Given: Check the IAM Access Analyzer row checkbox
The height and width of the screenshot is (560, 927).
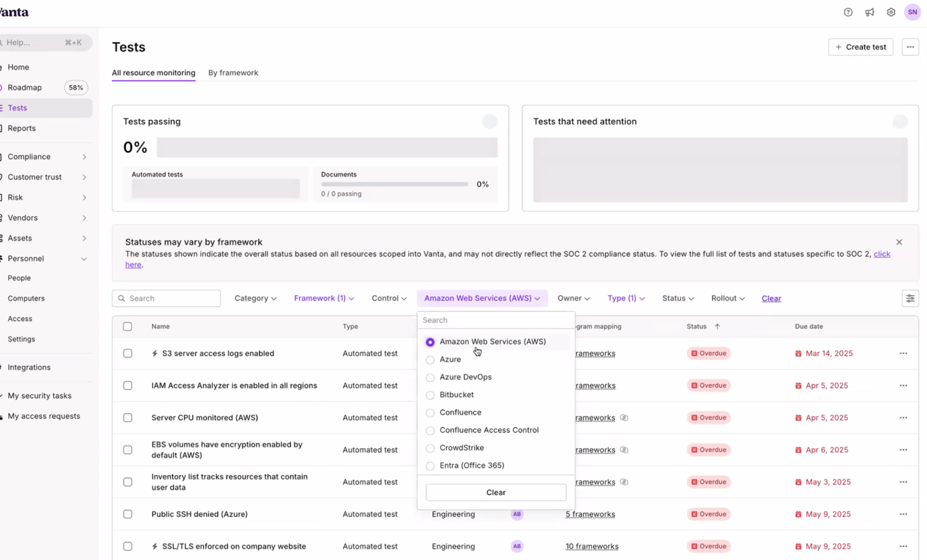Looking at the screenshot, I should click(x=127, y=386).
